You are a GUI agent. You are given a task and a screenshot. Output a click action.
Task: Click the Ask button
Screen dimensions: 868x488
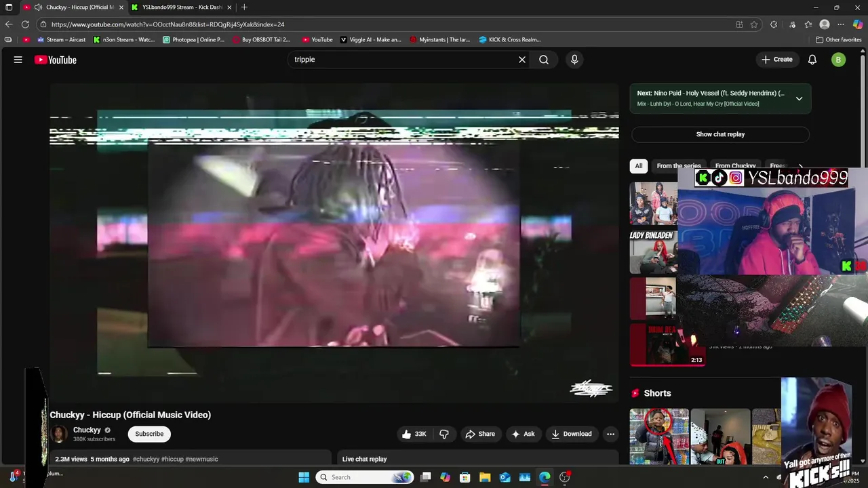click(523, 434)
